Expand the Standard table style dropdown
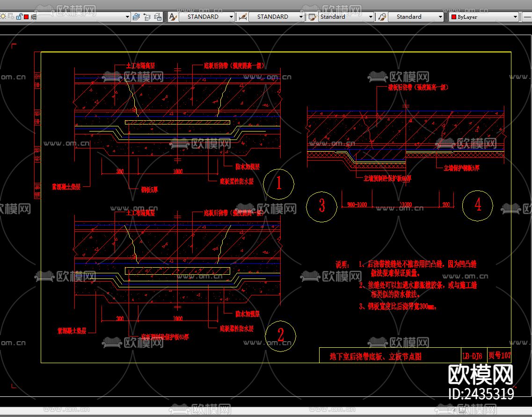Screen dimensions: 532x417 (371, 17)
